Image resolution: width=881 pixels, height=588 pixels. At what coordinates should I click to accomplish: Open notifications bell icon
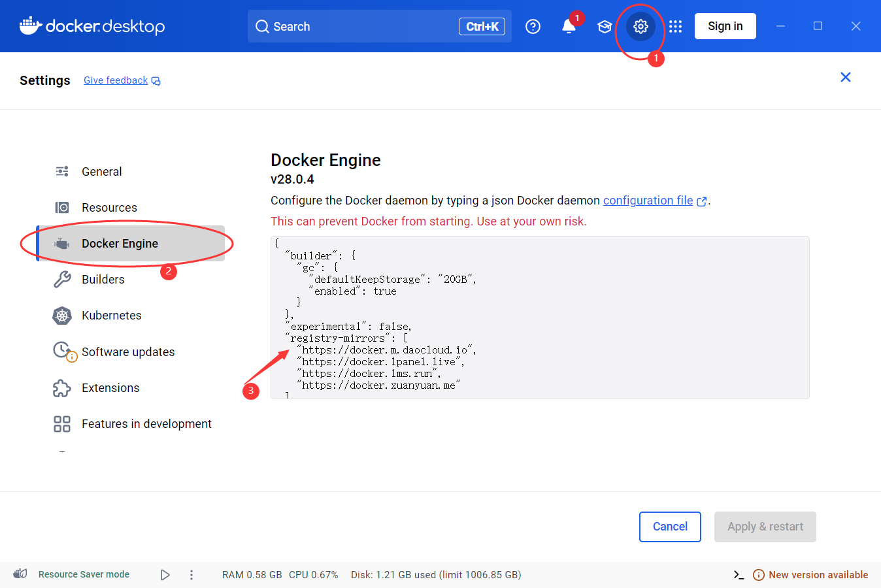[569, 26]
